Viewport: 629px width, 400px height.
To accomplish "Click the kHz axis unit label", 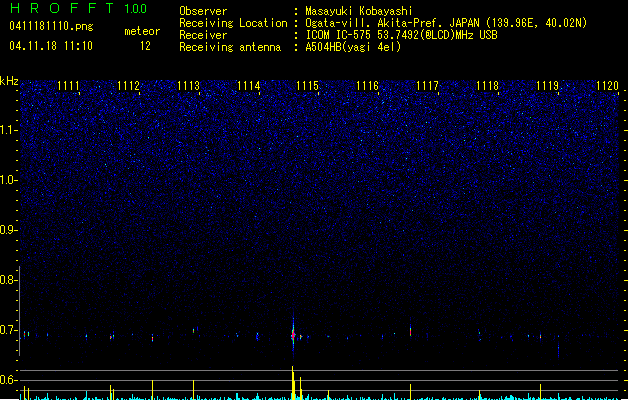I will 9,81.
